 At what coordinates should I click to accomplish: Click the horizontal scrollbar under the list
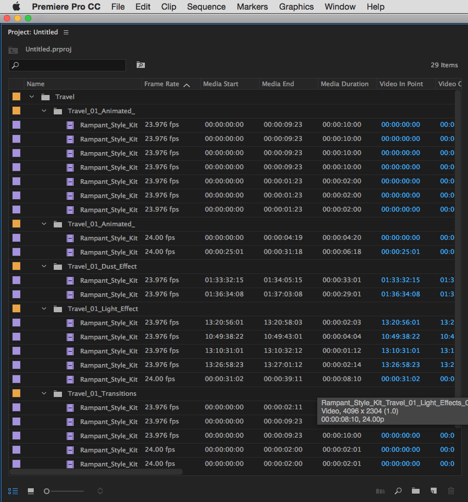pyautogui.click(x=96, y=472)
